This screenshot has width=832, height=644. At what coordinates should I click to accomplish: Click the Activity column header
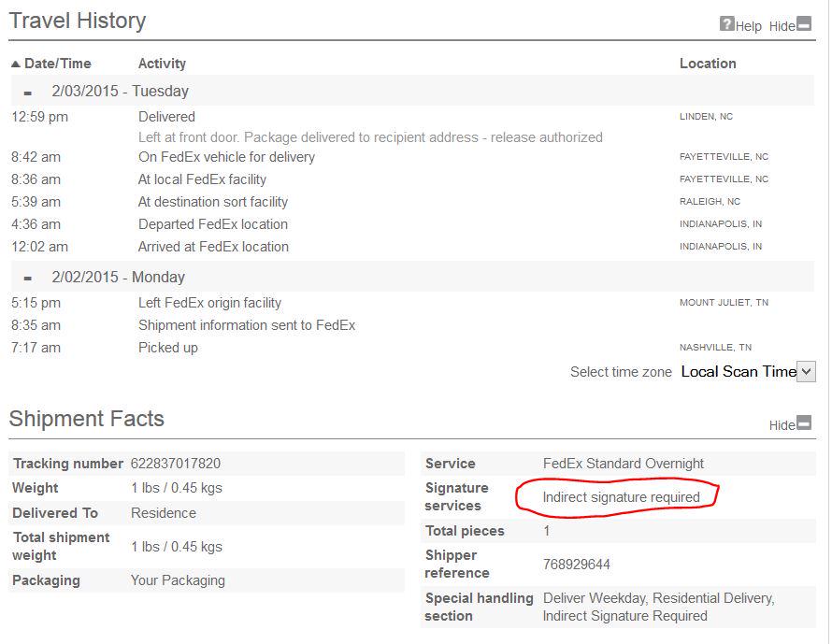(x=162, y=64)
